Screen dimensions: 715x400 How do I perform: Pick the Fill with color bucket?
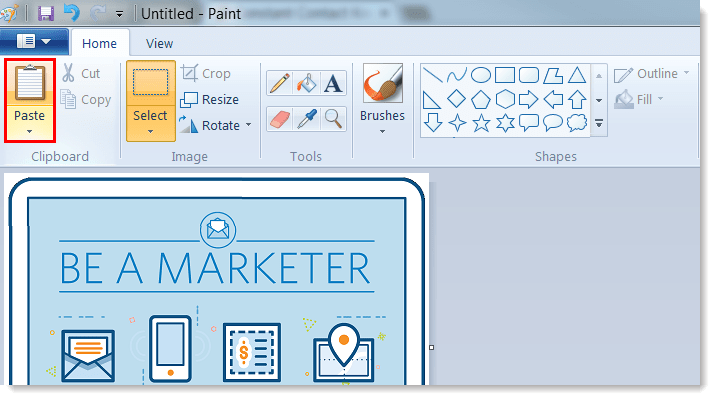(306, 83)
